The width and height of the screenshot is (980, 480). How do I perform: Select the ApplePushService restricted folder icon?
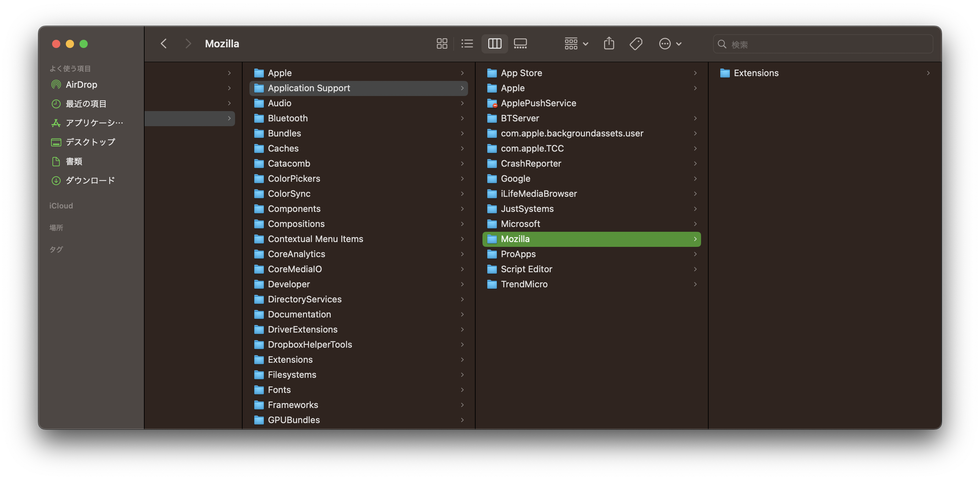pos(492,103)
